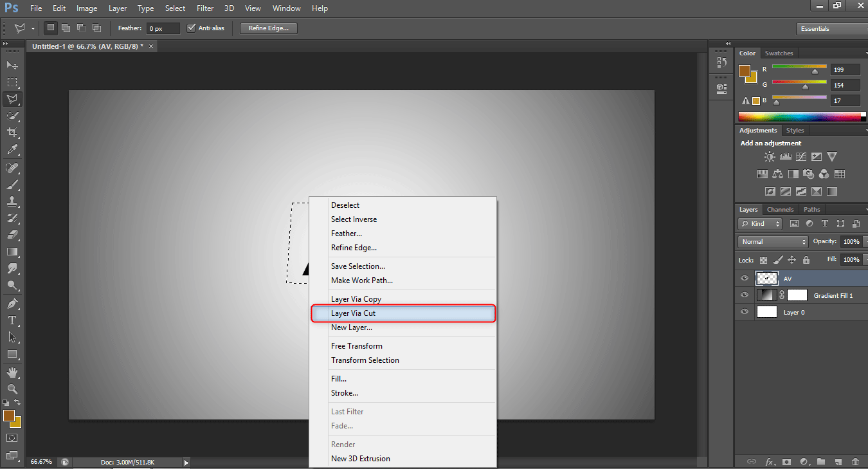Open the layer Kind filter dropdown
This screenshot has height=469, width=868.
coord(760,224)
